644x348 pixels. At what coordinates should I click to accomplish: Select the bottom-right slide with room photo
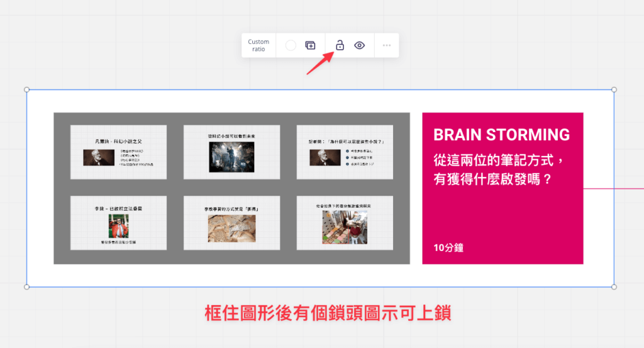[345, 223]
